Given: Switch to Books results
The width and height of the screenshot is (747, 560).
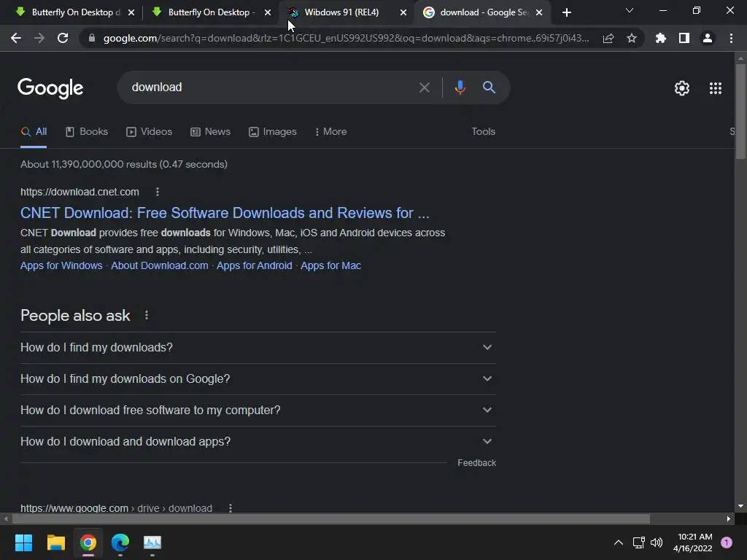Looking at the screenshot, I should click(x=87, y=132).
